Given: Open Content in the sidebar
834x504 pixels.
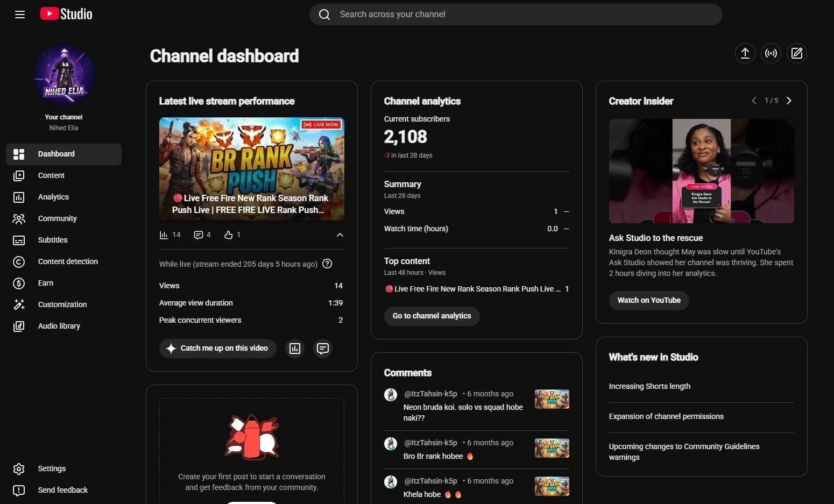Looking at the screenshot, I should click(63, 175).
